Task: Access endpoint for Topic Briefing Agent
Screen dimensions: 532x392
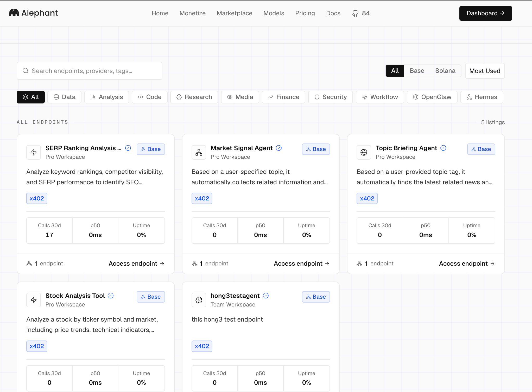Action: 467,264
